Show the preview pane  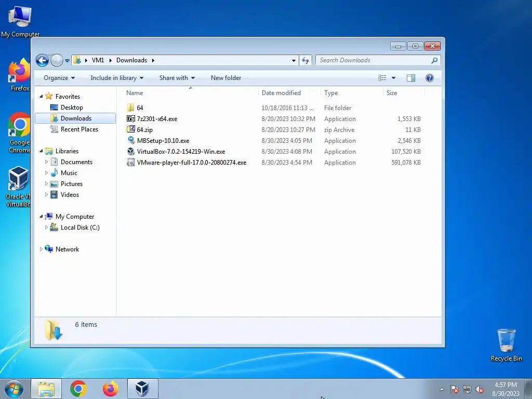point(411,78)
